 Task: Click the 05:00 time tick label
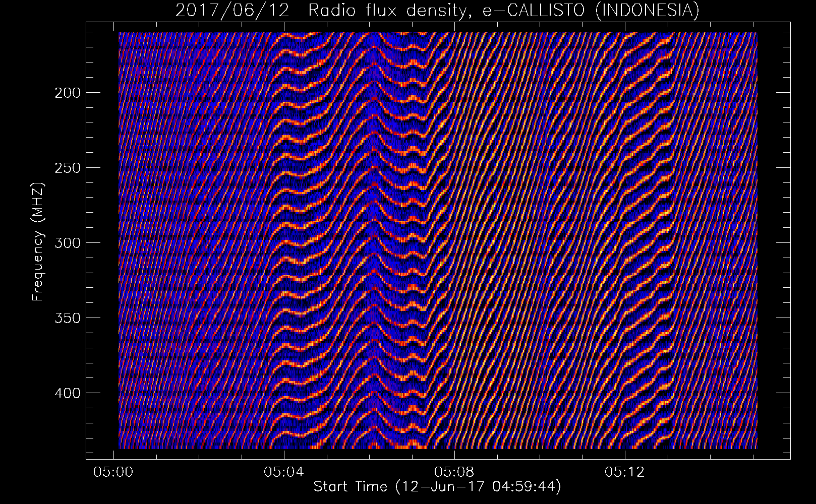click(x=113, y=472)
